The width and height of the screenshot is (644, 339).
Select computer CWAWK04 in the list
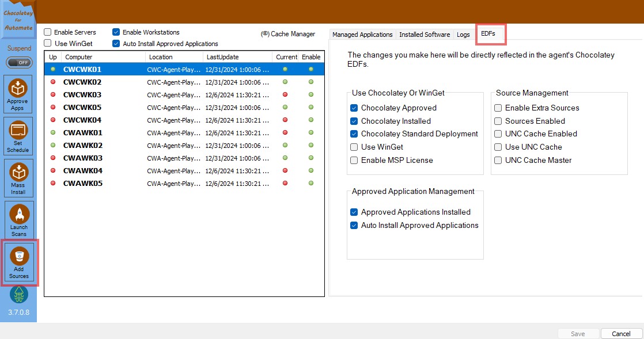[184, 171]
